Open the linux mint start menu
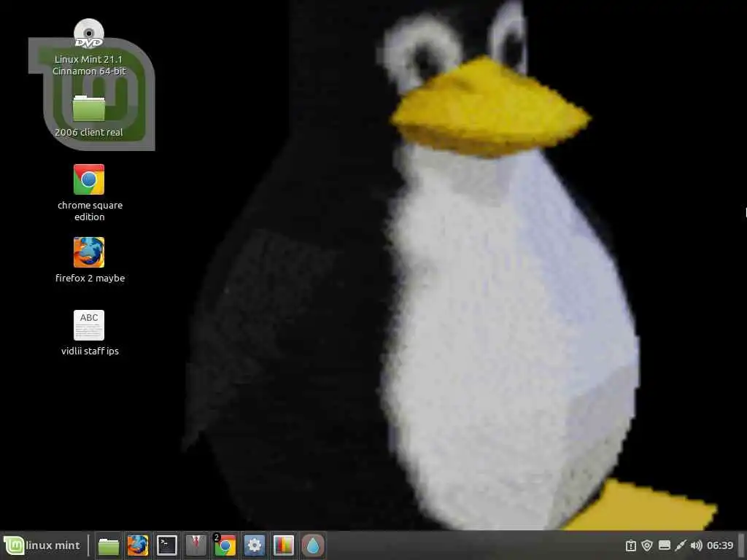 click(42, 545)
